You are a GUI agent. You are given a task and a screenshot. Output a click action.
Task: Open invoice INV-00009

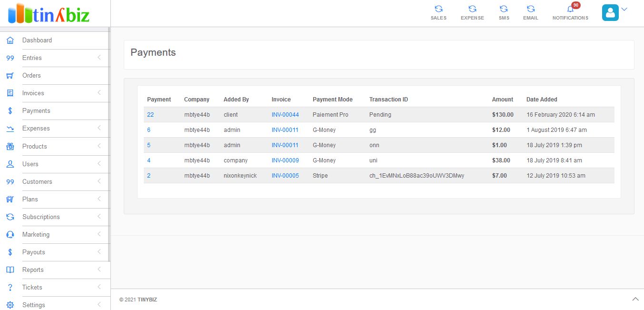[x=285, y=160]
